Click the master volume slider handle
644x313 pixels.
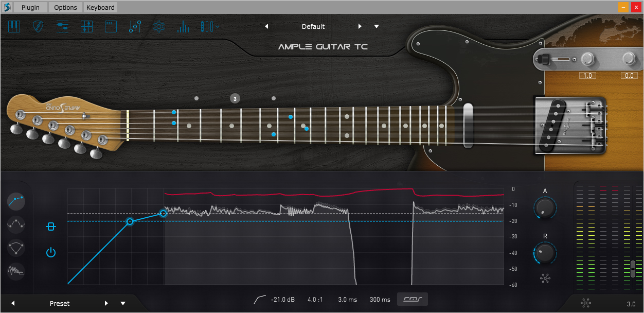633,269
